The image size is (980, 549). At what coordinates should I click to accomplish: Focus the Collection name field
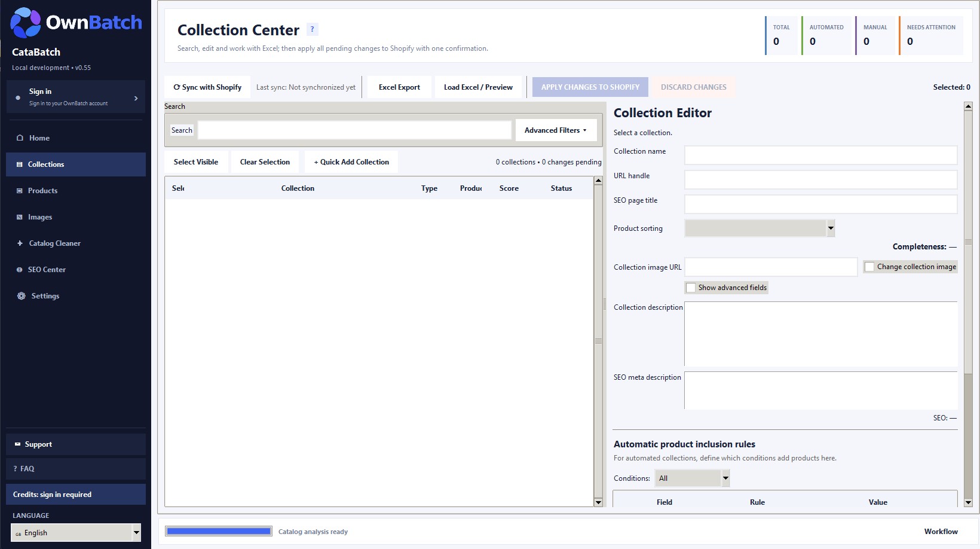(x=820, y=155)
